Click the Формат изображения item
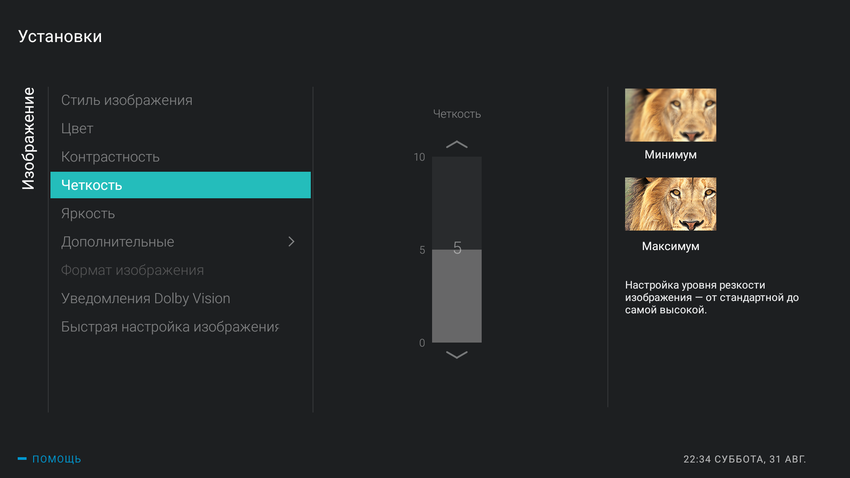The height and width of the screenshot is (478, 850). coord(132,270)
